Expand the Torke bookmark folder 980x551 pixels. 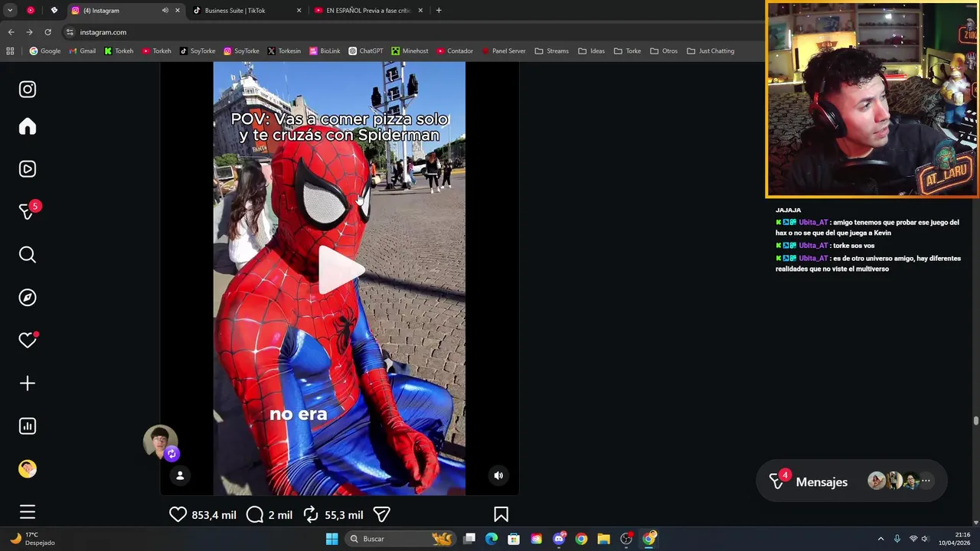tap(627, 51)
